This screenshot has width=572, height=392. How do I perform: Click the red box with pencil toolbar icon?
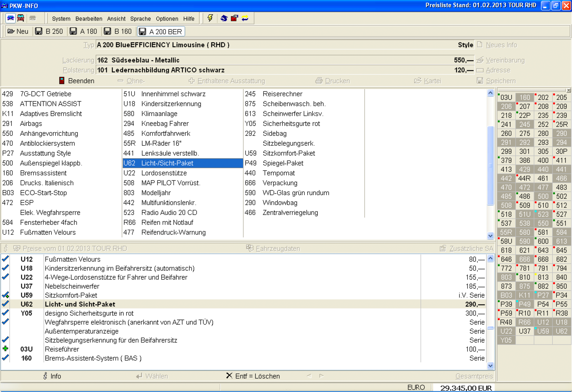point(234,18)
